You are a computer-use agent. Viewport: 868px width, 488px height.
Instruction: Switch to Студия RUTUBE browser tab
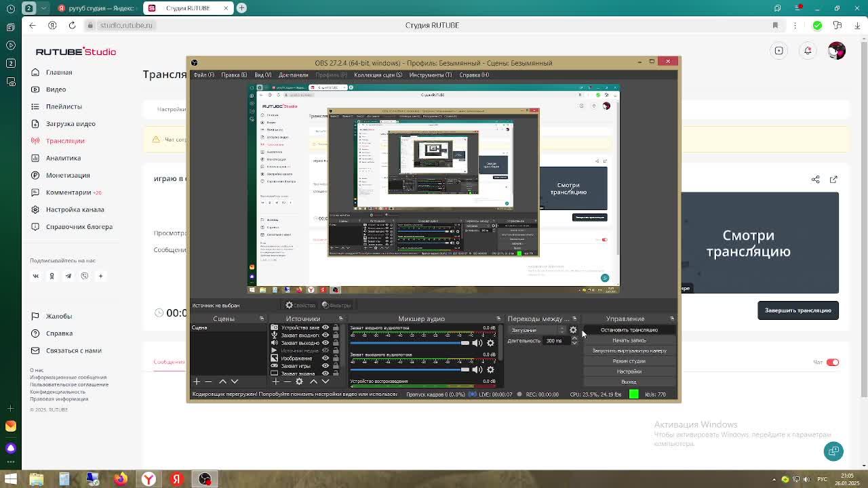click(187, 8)
